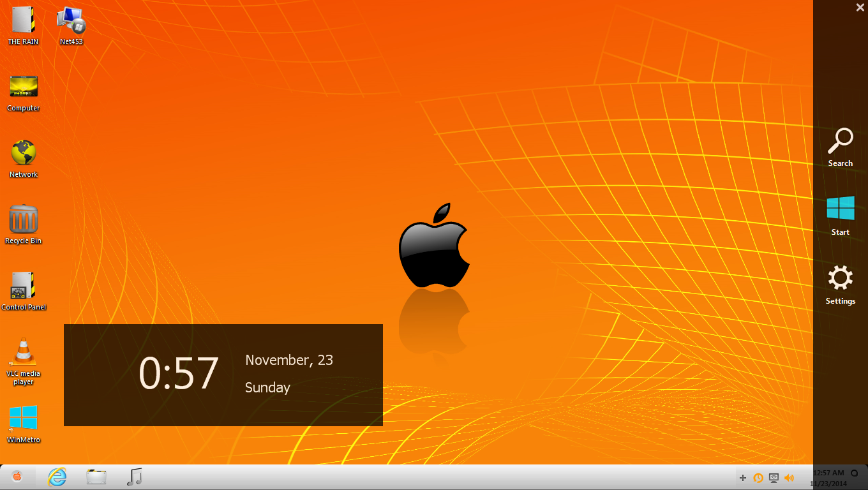Open network monitor tray icon
Image resolution: width=868 pixels, height=490 pixels.
pos(774,477)
